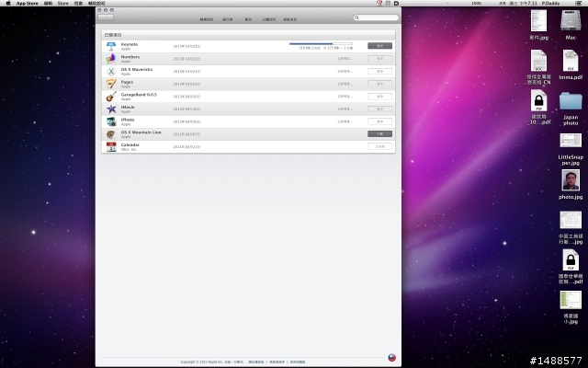Click the GarageBand guitar icon
Screen dimensions: 588x368
pos(111,97)
